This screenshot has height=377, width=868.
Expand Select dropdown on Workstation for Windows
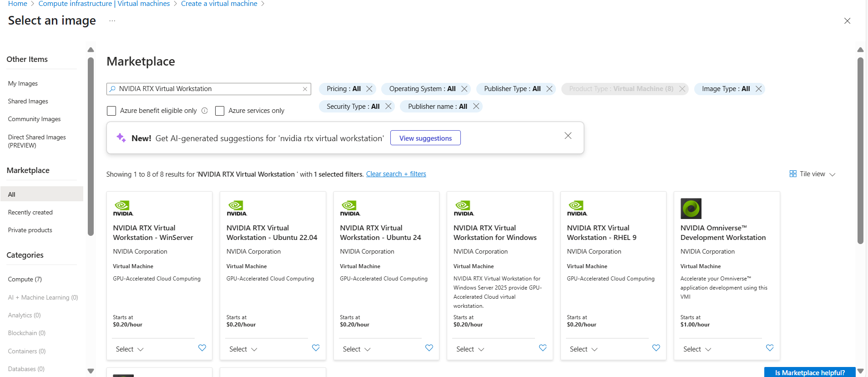(x=470, y=349)
